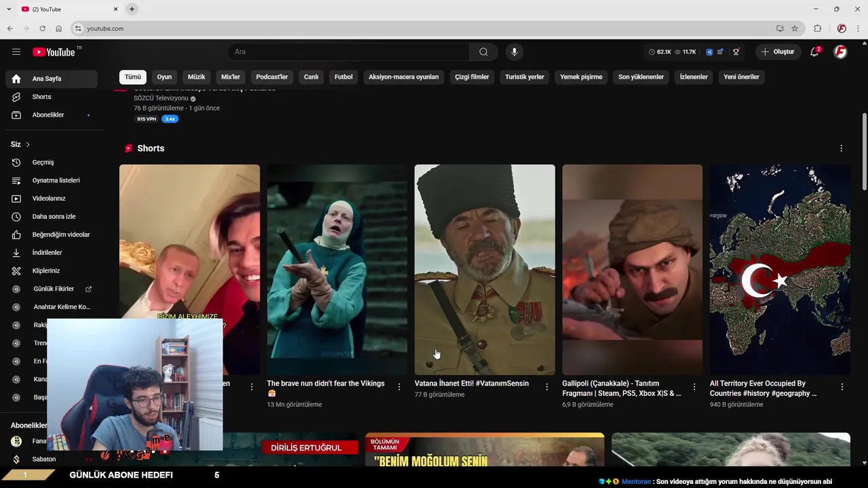
Task: Play the rifle soldier Shorts thumbnail
Action: [x=632, y=270]
